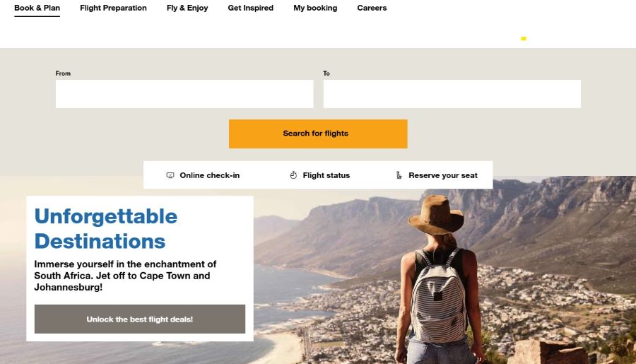Focus the To destination field

tap(452, 94)
